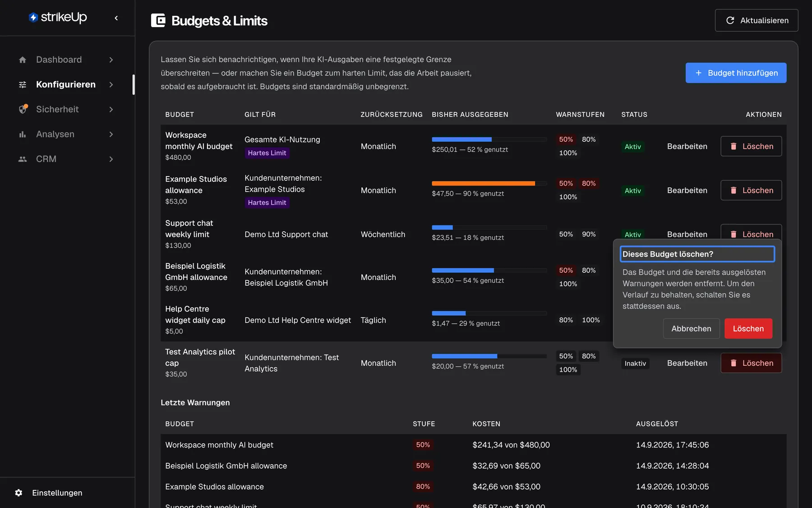The height and width of the screenshot is (508, 812).
Task: Click the 90% warning level of Support chat
Action: pyautogui.click(x=589, y=234)
